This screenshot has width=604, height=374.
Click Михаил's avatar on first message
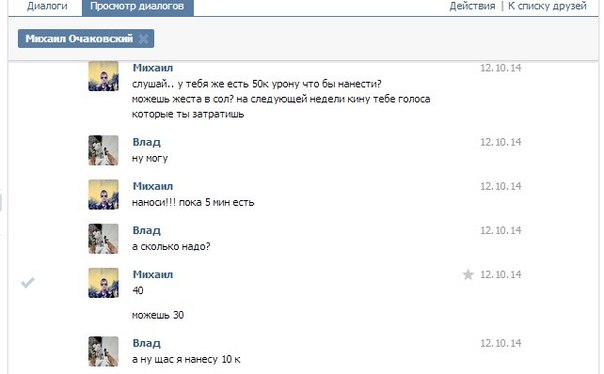tap(103, 76)
